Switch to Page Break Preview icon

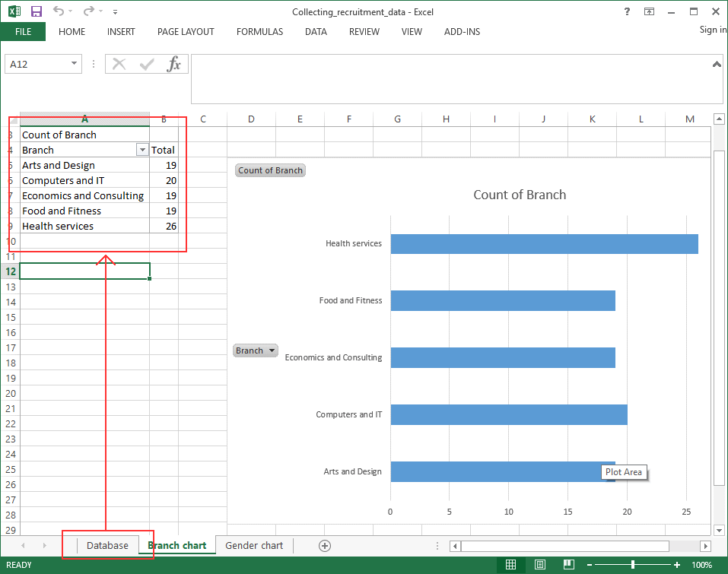569,564
